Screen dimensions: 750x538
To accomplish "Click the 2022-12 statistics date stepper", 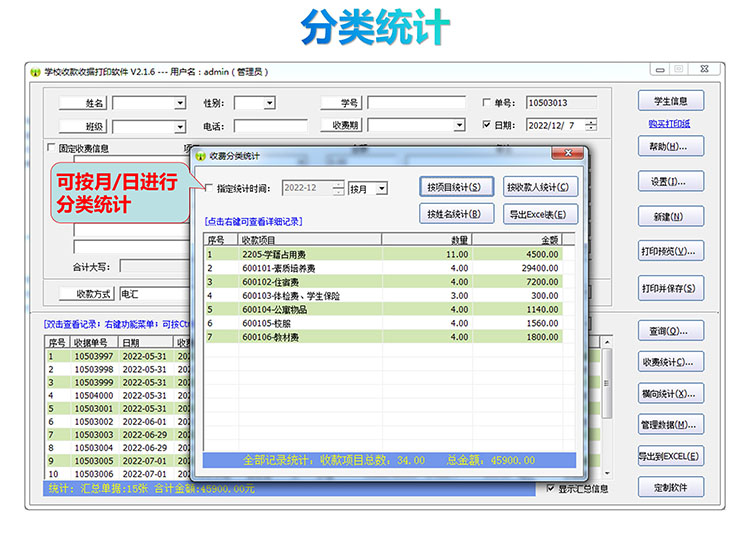I will pos(338,188).
